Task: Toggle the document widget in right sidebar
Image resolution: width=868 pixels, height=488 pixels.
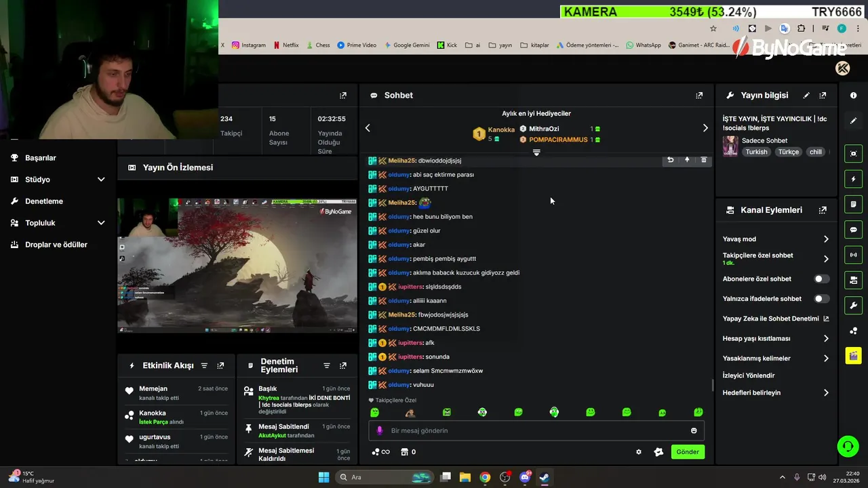Action: [853, 204]
